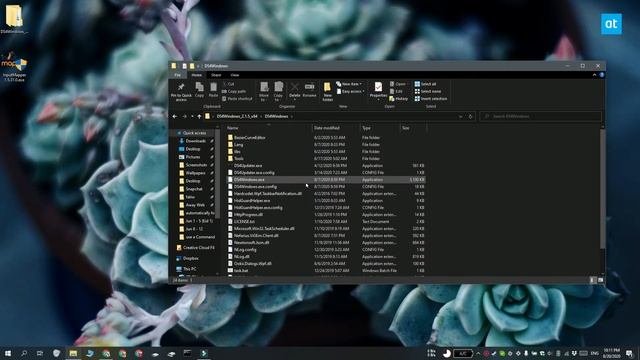Select DS4Updater.exe file
Screen dimensions: 640x360
[248, 165]
